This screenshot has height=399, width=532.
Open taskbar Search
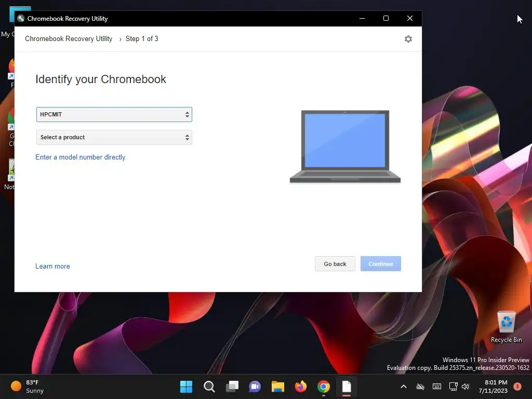point(209,387)
